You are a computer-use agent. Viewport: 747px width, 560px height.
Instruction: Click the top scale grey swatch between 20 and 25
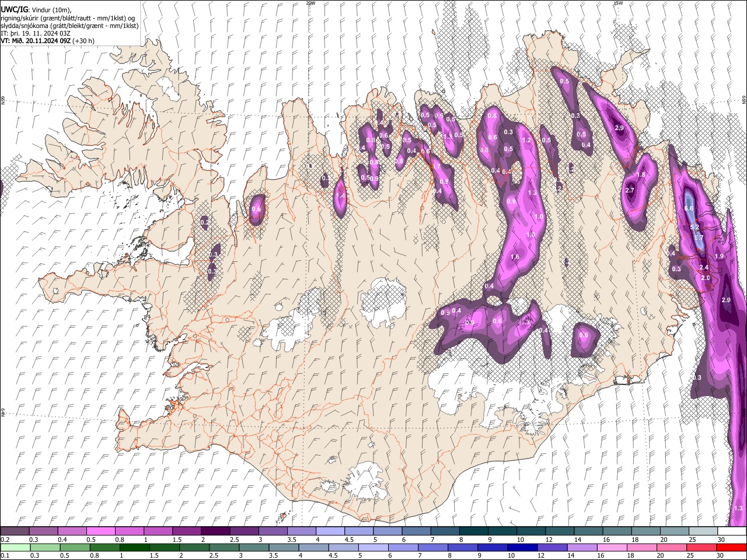click(674, 531)
